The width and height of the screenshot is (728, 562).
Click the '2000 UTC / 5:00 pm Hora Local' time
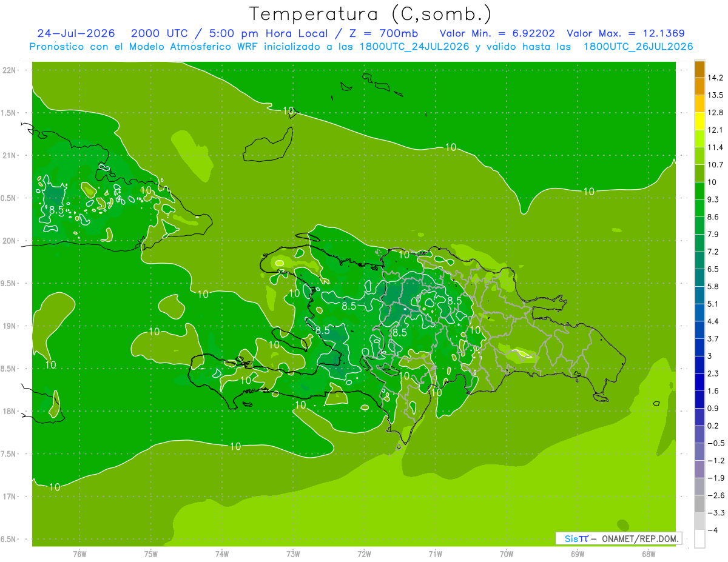[237, 33]
